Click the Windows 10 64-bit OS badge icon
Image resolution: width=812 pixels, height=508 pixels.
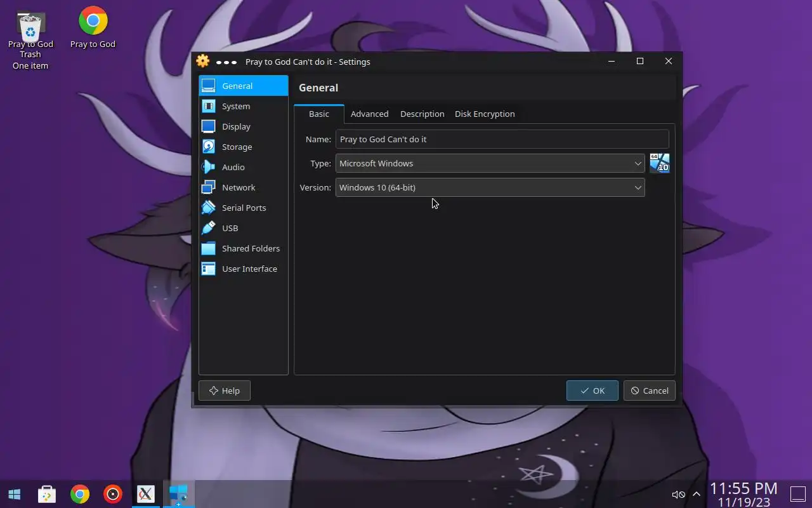point(660,163)
